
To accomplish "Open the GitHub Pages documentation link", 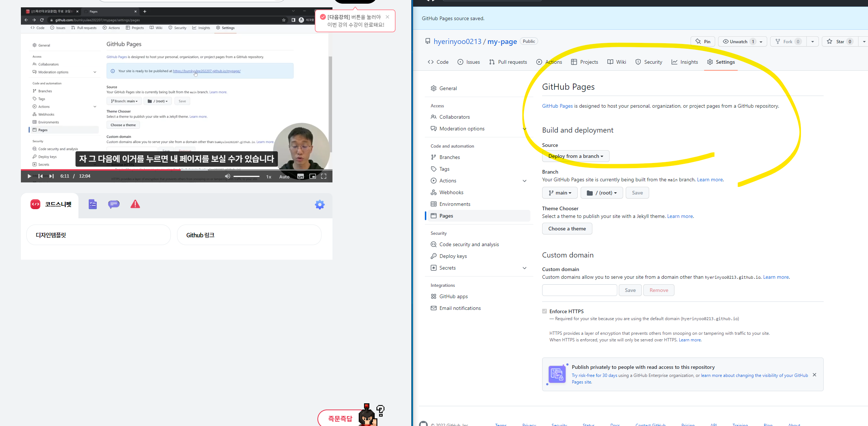I will (x=557, y=106).
